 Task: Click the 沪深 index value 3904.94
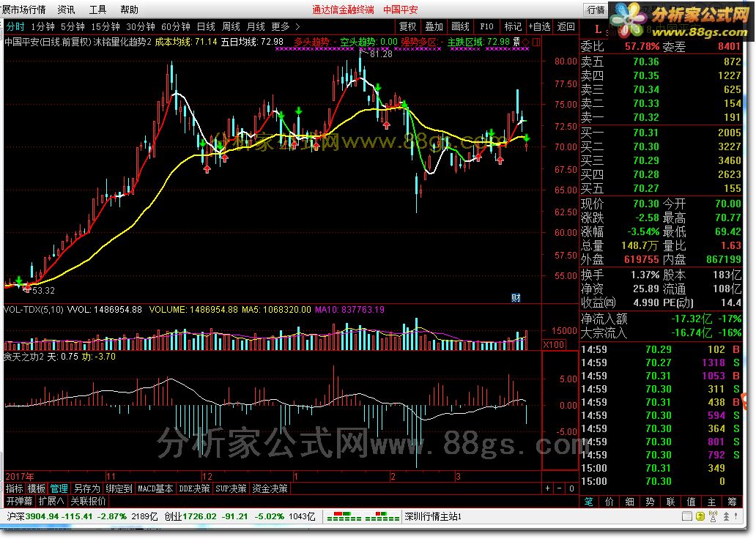click(42, 516)
